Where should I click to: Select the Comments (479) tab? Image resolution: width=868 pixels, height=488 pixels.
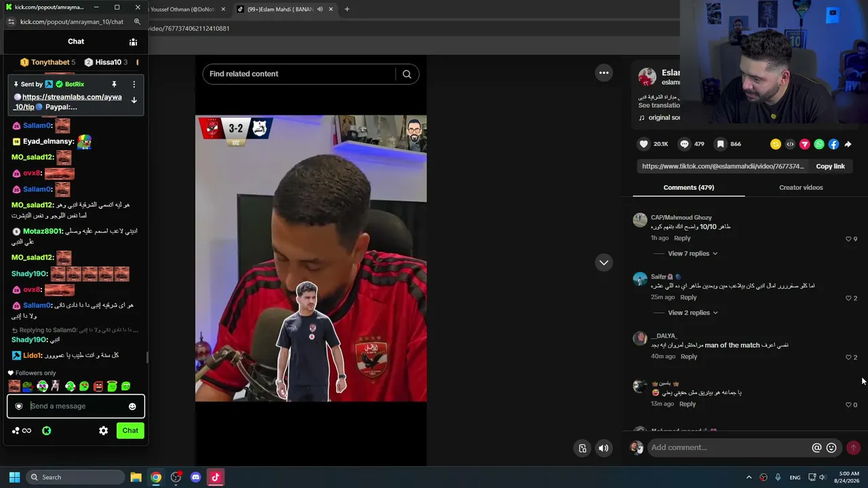(688, 188)
